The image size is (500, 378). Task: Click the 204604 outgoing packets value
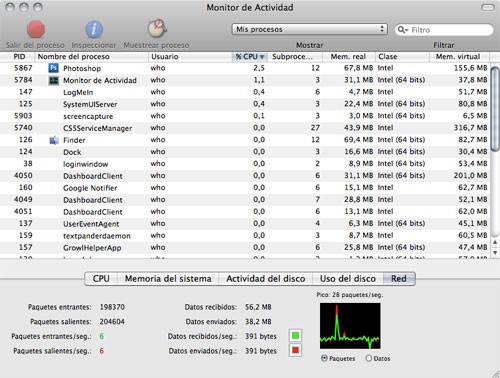pyautogui.click(x=112, y=322)
